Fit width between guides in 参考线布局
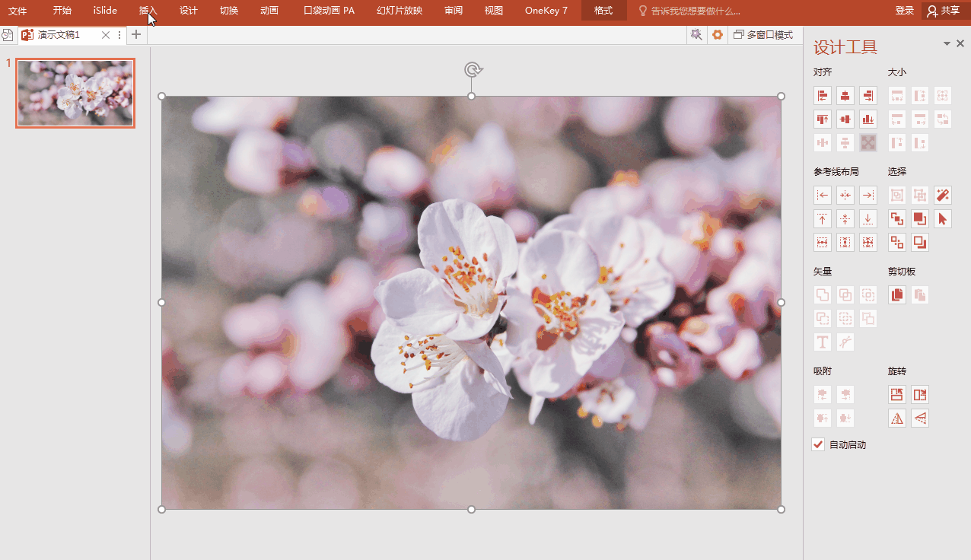Screen dimensions: 971x560 822,243
